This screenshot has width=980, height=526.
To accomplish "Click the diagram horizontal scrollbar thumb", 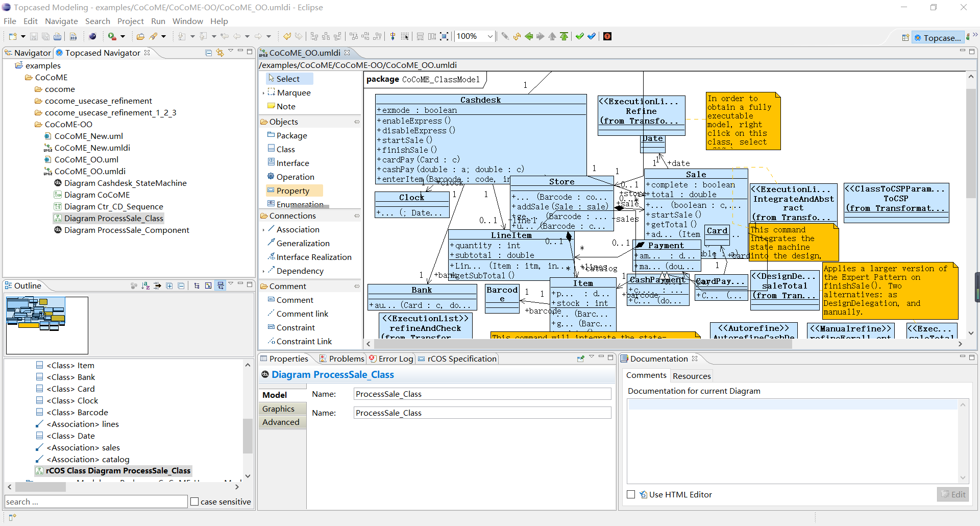I will [582, 344].
